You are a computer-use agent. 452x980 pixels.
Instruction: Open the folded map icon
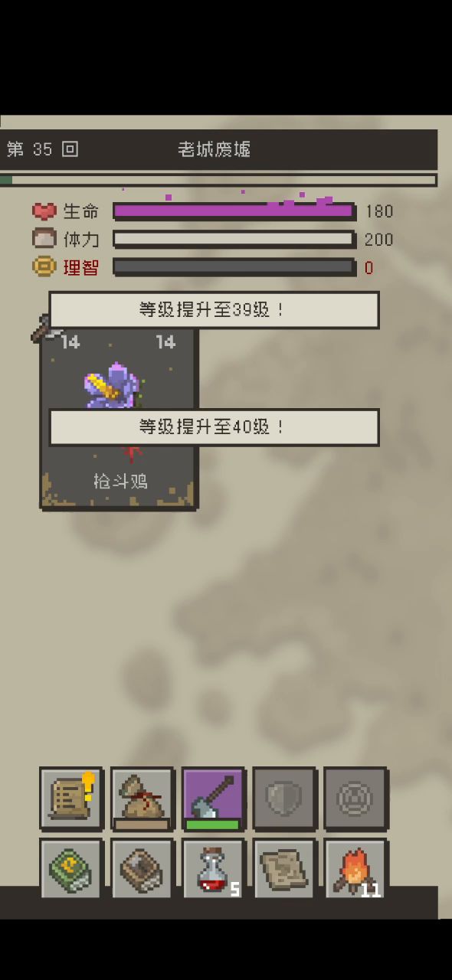tap(284, 869)
